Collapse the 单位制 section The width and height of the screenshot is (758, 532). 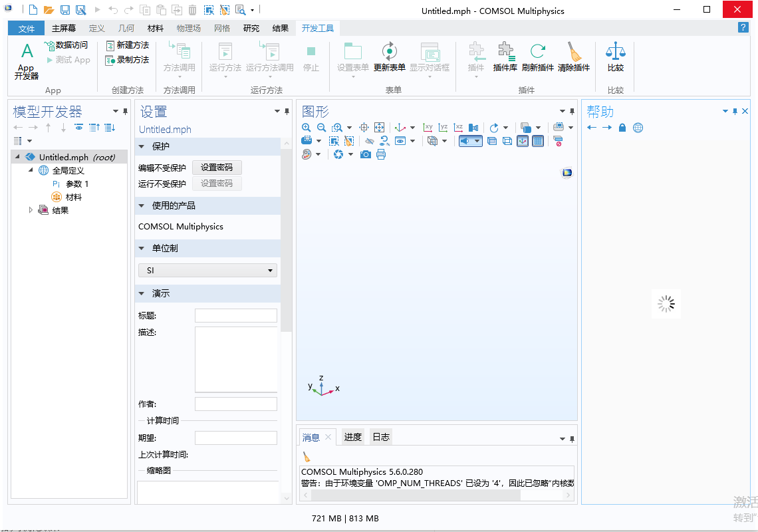[142, 248]
